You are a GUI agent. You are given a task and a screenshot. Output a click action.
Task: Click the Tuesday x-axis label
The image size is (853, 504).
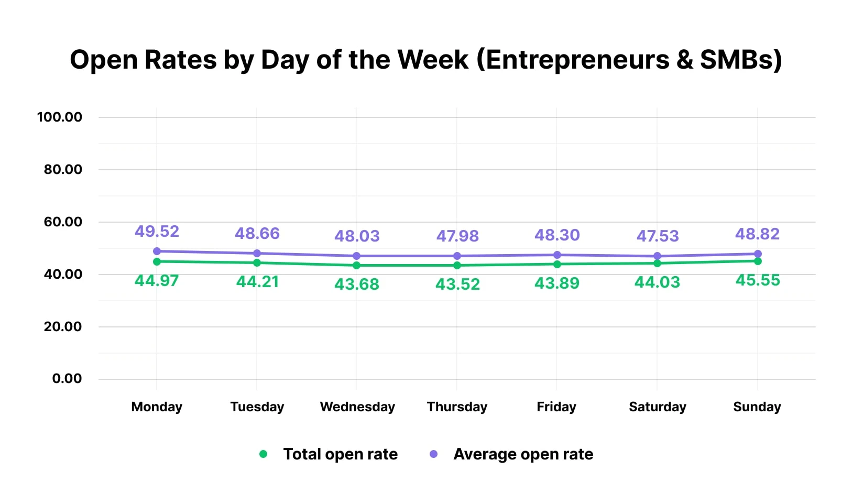coord(257,407)
